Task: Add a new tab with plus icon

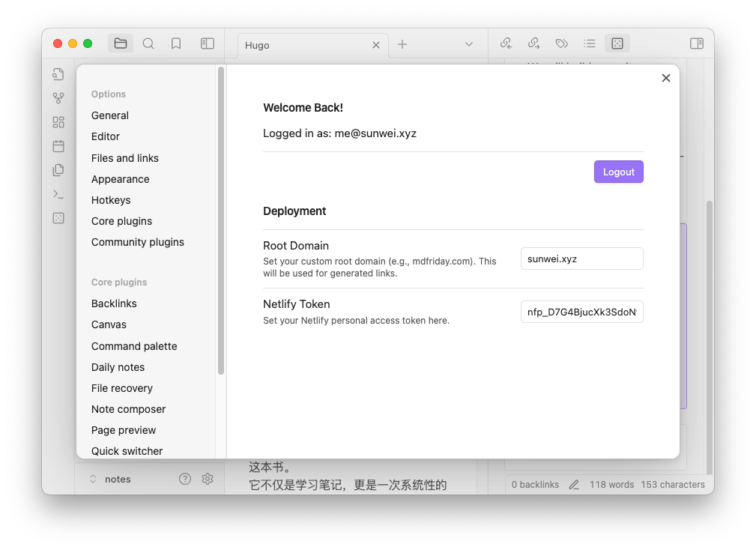Action: (402, 44)
